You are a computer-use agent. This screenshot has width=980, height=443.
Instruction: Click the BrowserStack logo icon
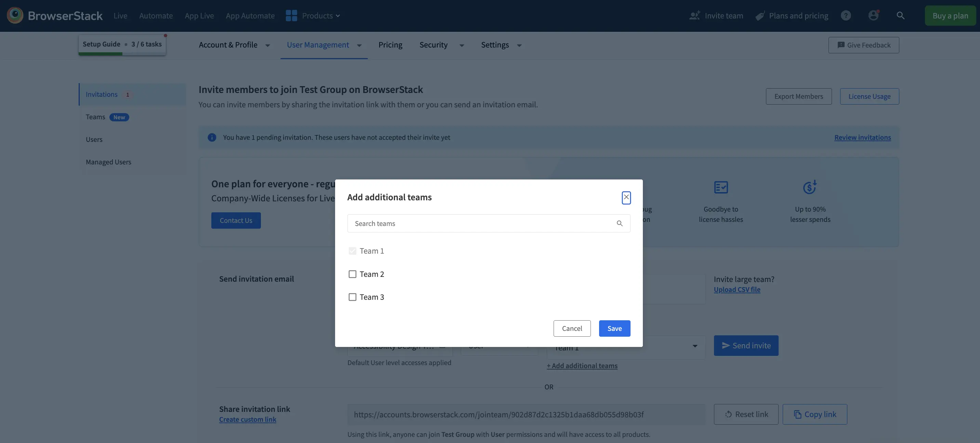pos(15,16)
